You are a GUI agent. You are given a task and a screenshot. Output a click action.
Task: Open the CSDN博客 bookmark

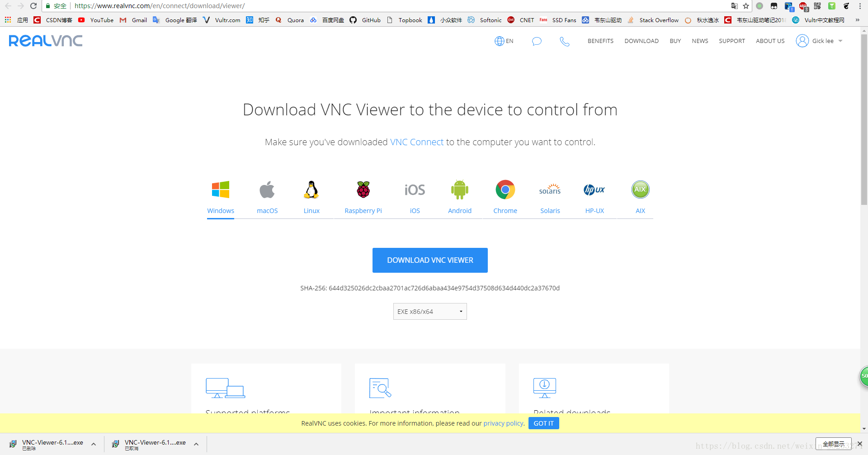pyautogui.click(x=53, y=20)
